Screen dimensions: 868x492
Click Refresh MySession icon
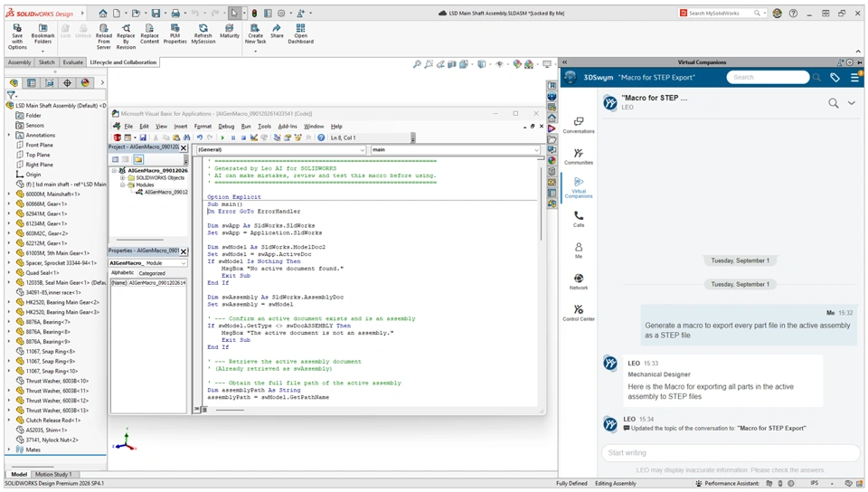(203, 28)
